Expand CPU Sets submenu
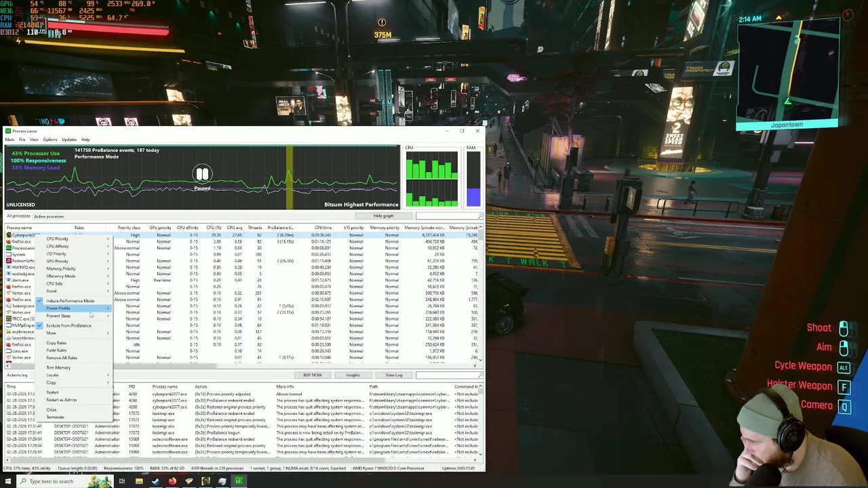This screenshot has height=488, width=868. click(x=75, y=283)
